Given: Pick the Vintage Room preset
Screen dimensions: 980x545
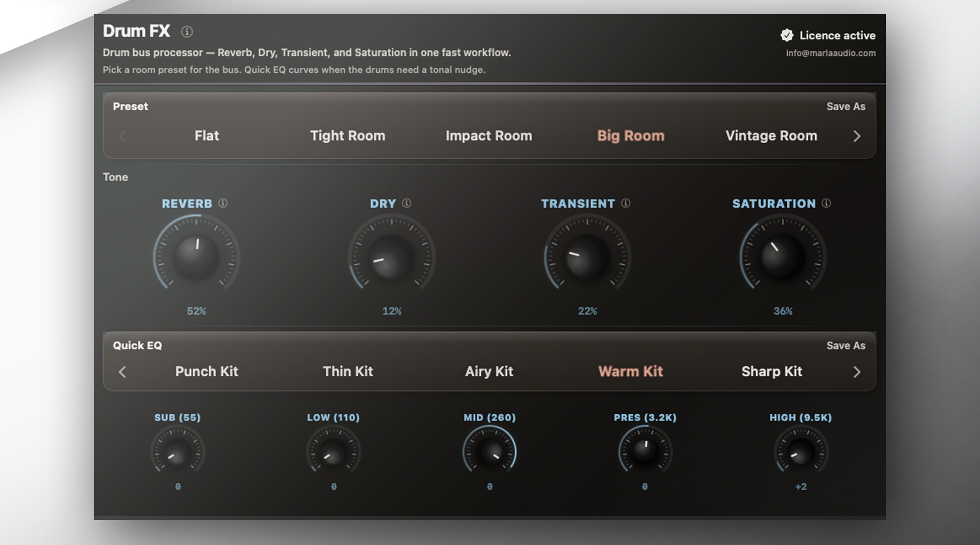Looking at the screenshot, I should pyautogui.click(x=772, y=136).
